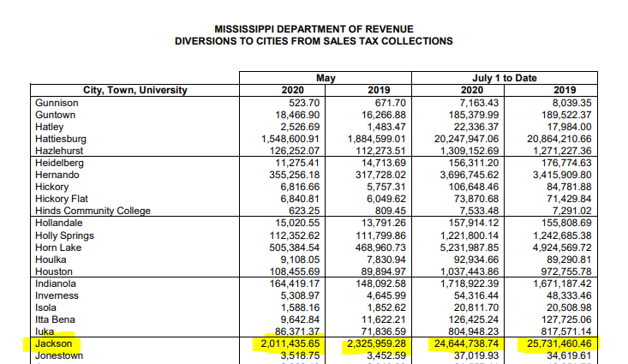Viewport: 628px width, 364px height.
Task: Click the 'Mississippi Department of Revenue' title
Action: pos(313,27)
